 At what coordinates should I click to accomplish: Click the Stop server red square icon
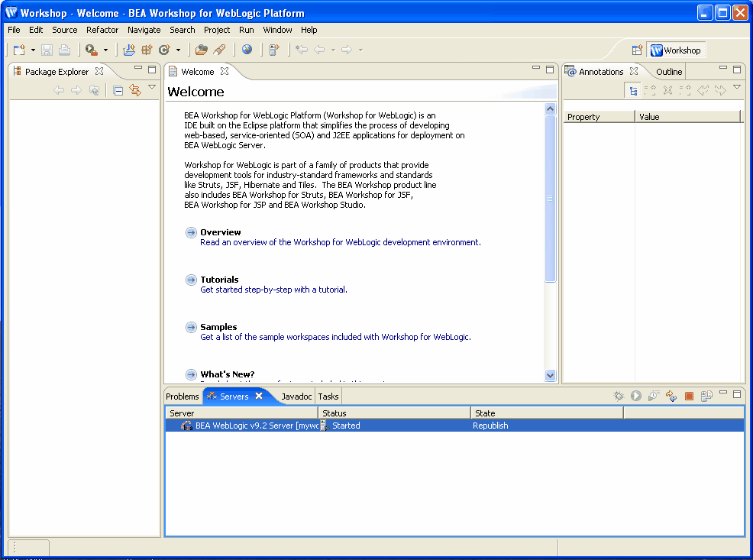(x=689, y=397)
